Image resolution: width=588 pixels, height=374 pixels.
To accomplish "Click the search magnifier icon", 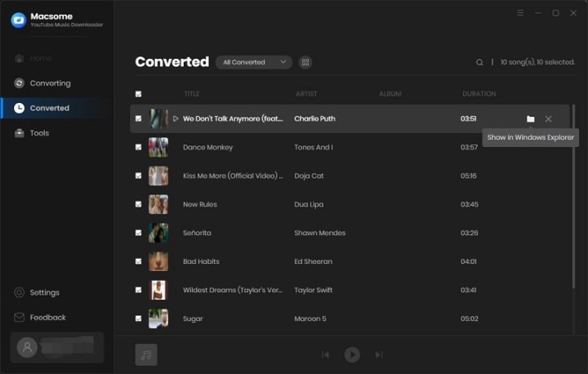I will (x=479, y=62).
